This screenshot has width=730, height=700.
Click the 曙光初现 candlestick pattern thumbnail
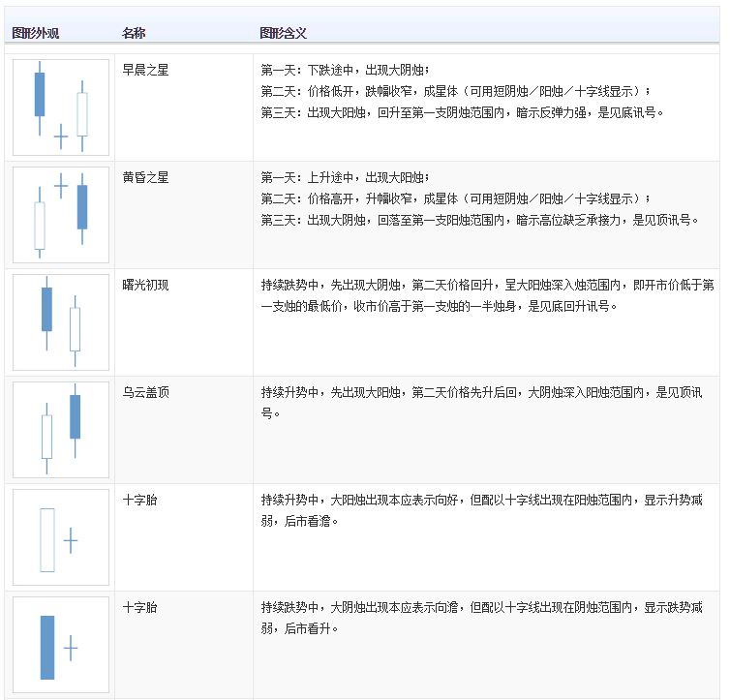pos(61,322)
